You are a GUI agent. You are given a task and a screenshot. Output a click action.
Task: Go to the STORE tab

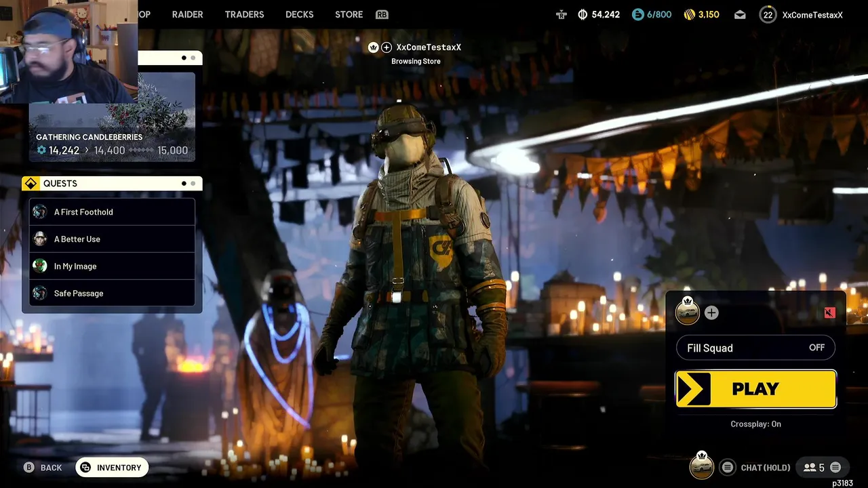[349, 14]
